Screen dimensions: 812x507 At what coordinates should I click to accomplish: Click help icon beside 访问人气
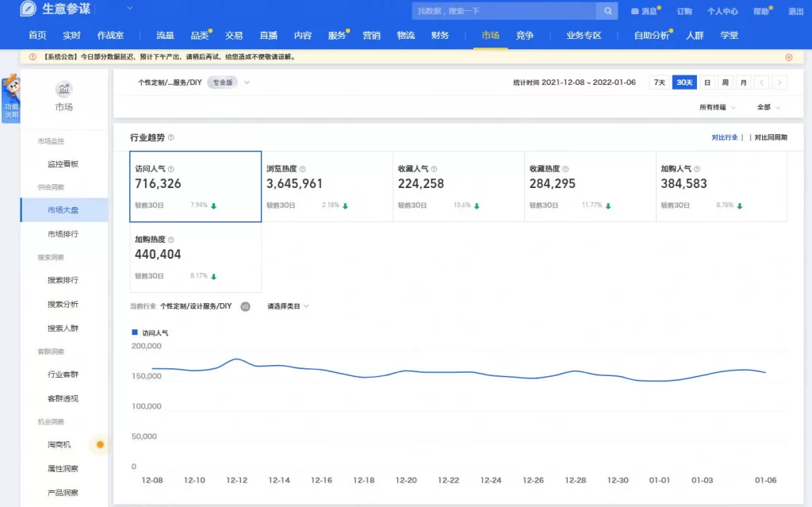pos(171,169)
